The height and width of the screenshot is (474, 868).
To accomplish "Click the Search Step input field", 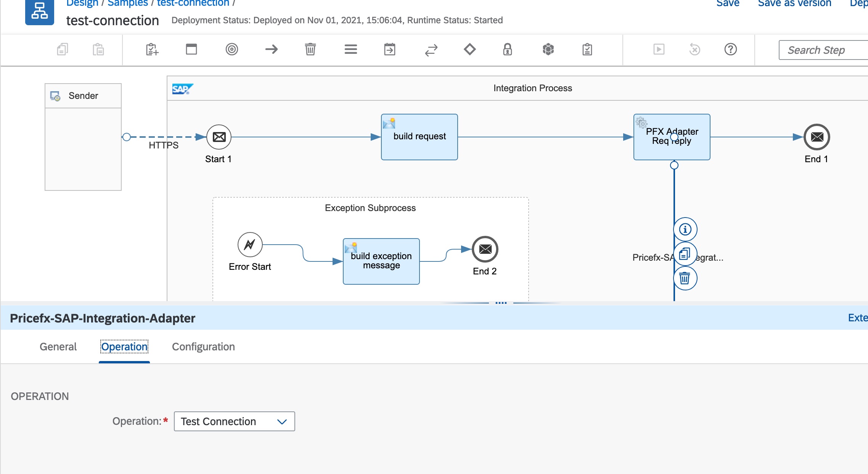I will (x=824, y=50).
